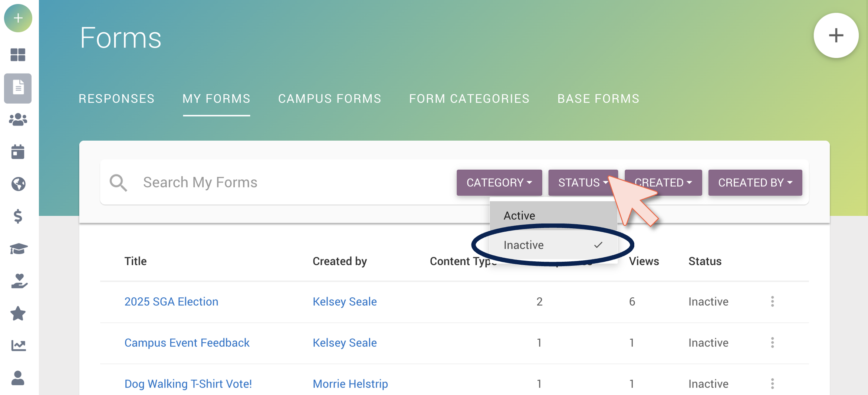Image resolution: width=868 pixels, height=395 pixels.
Task: Toggle the Status filter dropdown
Action: (583, 183)
